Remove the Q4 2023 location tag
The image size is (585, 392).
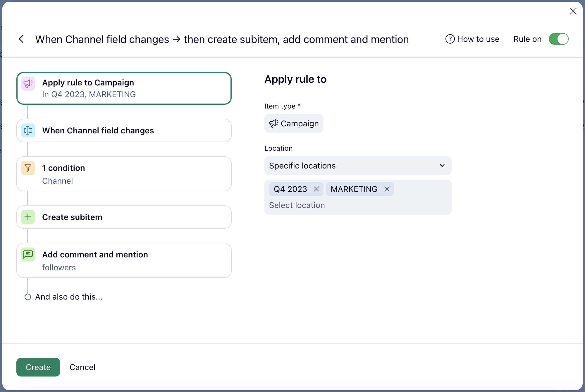coord(316,189)
